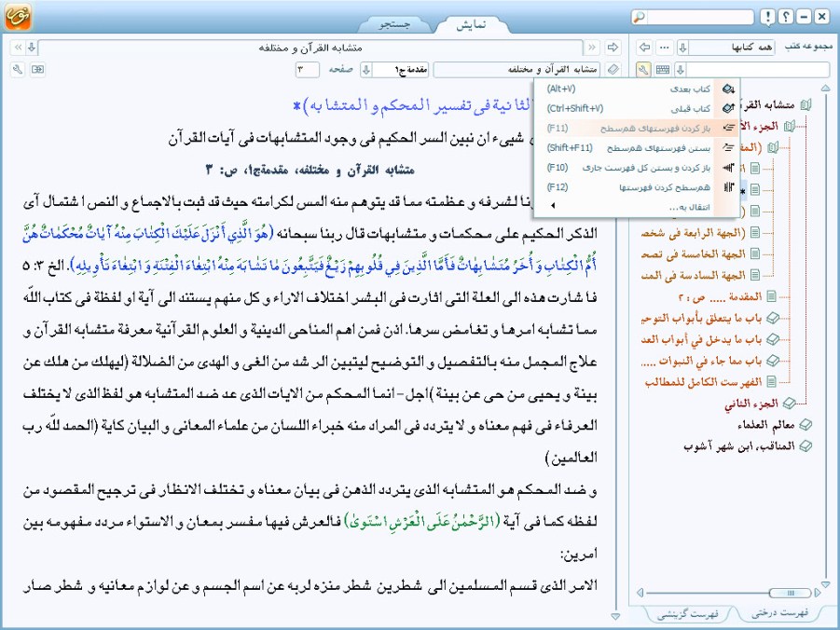Click the sidebar tree scroll-down arrow
Screen dimensions: 840x630
(x=825, y=584)
